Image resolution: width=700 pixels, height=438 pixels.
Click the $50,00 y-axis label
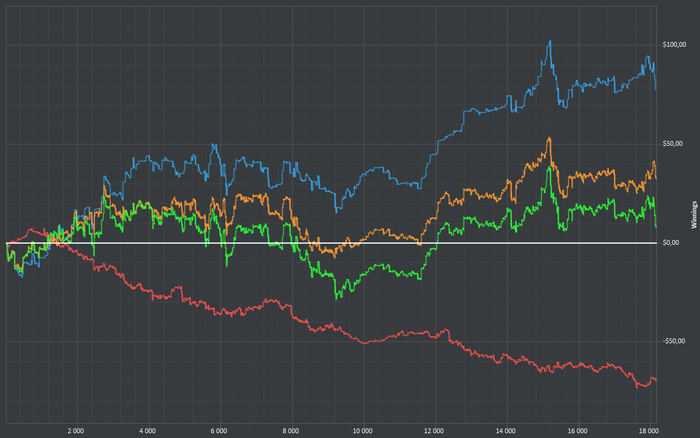coord(673,144)
